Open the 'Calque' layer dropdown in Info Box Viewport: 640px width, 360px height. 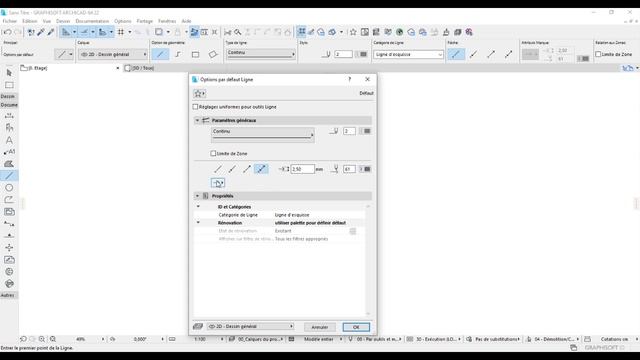coord(113,54)
